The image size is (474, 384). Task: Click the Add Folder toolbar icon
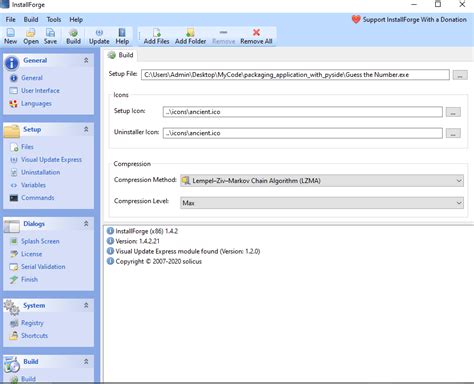(x=190, y=33)
